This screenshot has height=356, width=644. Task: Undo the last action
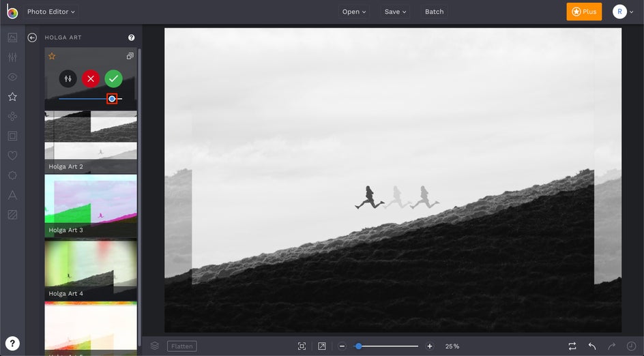[x=592, y=346]
